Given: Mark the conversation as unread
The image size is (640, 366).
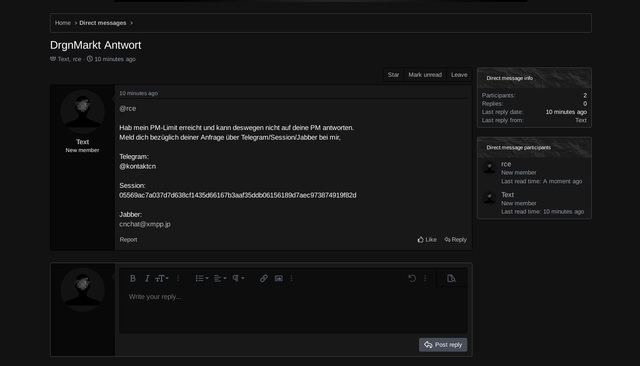Looking at the screenshot, I should pos(425,75).
